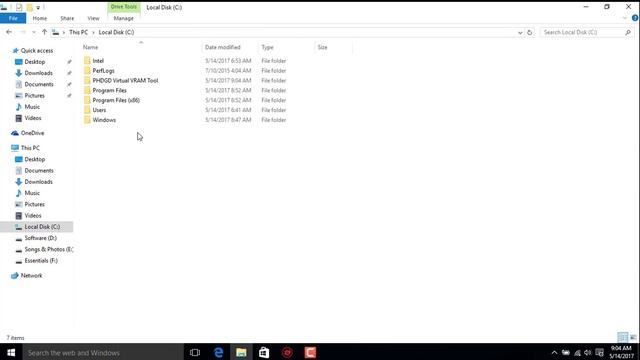
Task: Click This PC in the address breadcrumb
Action: point(78,32)
